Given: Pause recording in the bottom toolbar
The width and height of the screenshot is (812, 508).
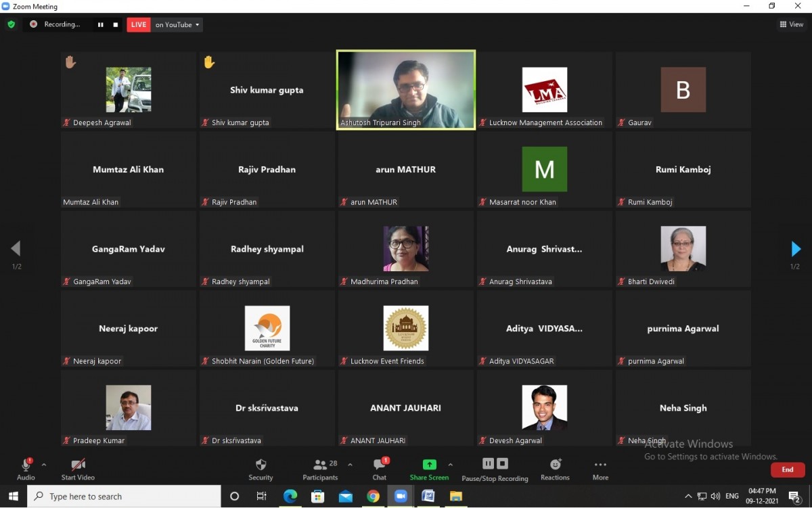Looking at the screenshot, I should [x=488, y=463].
